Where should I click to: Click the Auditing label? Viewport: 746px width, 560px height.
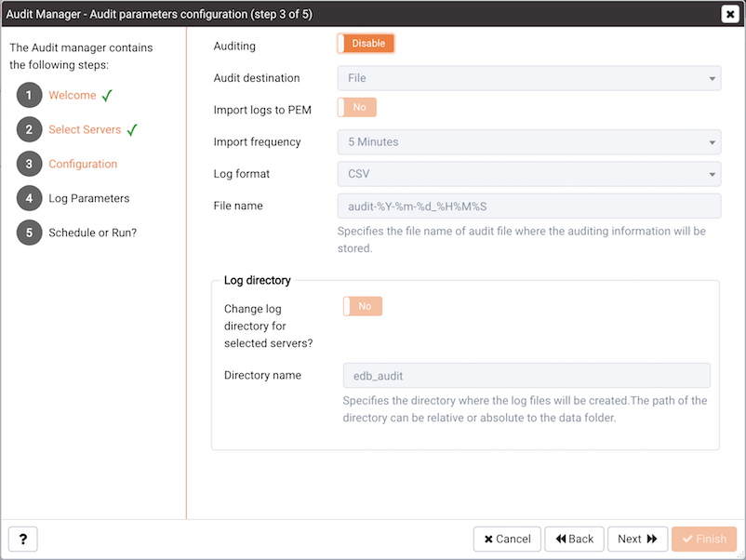click(x=234, y=47)
